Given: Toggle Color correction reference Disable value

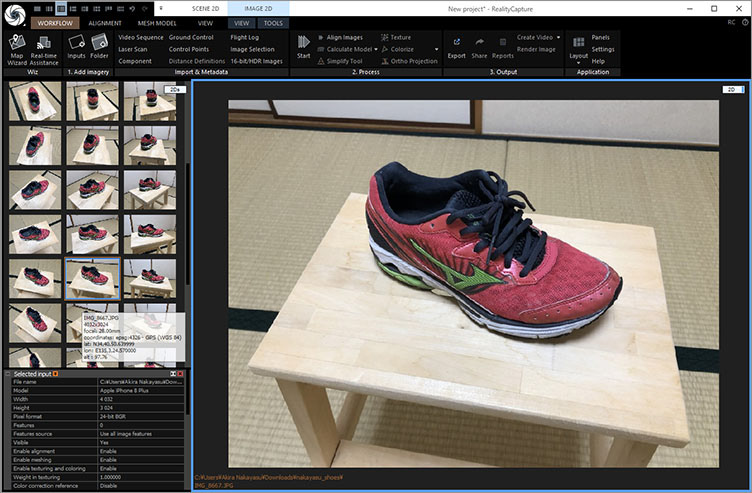Looking at the screenshot, I should pyautogui.click(x=141, y=486).
